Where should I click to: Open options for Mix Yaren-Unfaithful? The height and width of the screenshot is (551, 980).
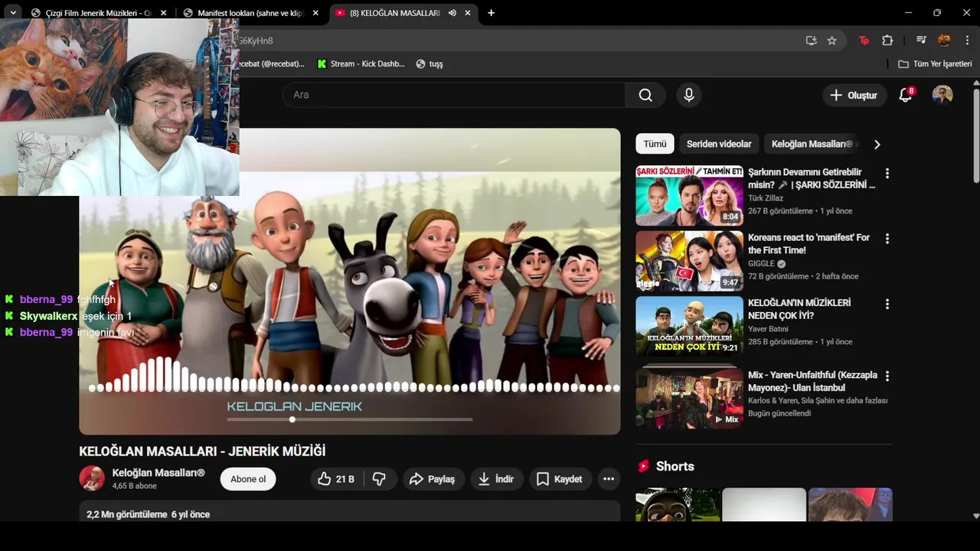tap(887, 377)
